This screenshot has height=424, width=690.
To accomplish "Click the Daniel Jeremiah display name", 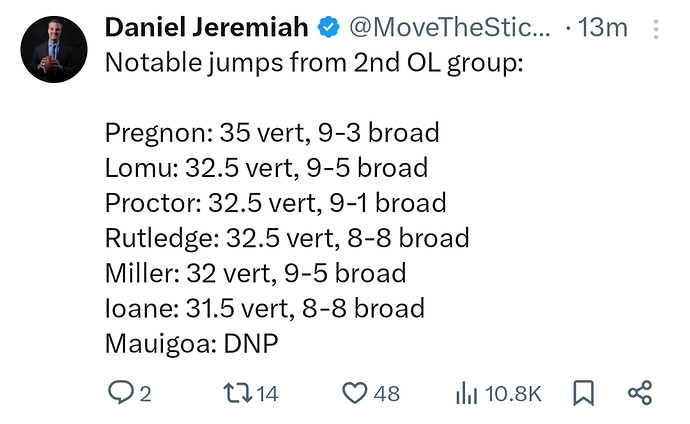I will tap(206, 27).
